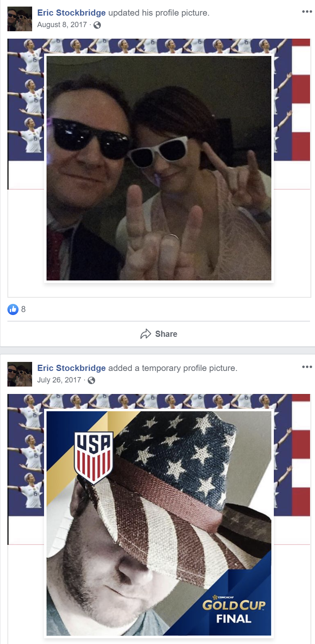Image resolution: width=315 pixels, height=644 pixels.
Task: Click the red stripe flag banner in second post
Action: (x=301, y=469)
